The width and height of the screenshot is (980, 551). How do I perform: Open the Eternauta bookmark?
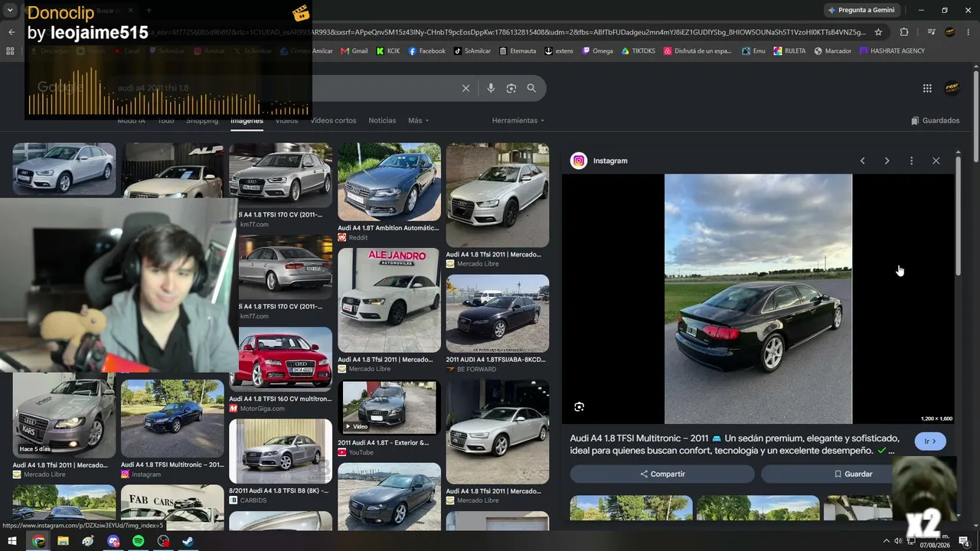(518, 51)
